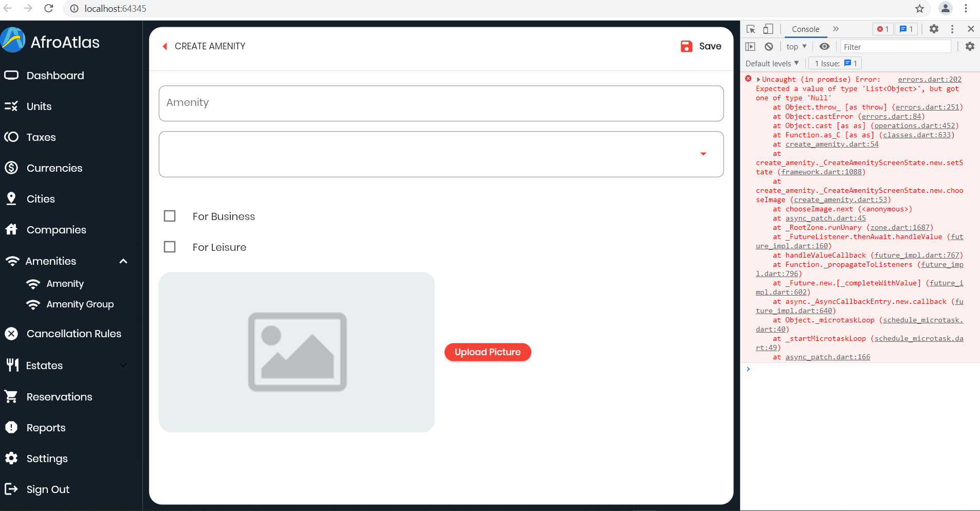Save the new amenity
Viewport: 980px width, 511px height.
pyautogui.click(x=701, y=46)
